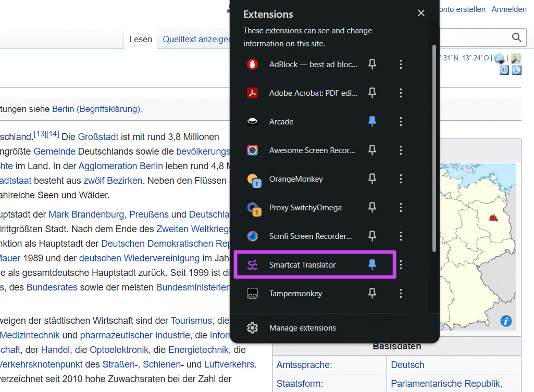This screenshot has width=534, height=392.
Task: Click the Amtssprache link in table
Action: 304,365
